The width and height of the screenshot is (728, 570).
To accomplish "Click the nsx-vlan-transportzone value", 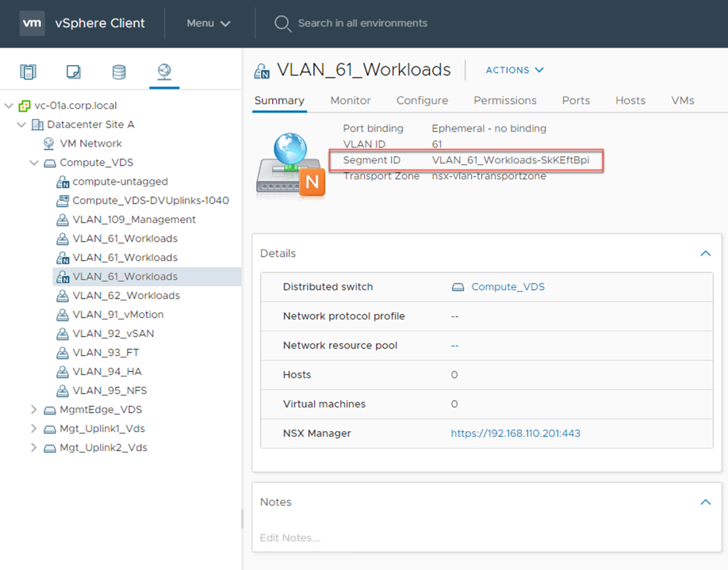I will [x=489, y=176].
